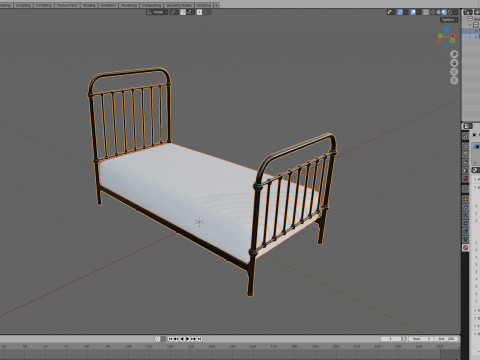Open the Physics properties tab
This screenshot has width=480, height=360.
coord(466,223)
